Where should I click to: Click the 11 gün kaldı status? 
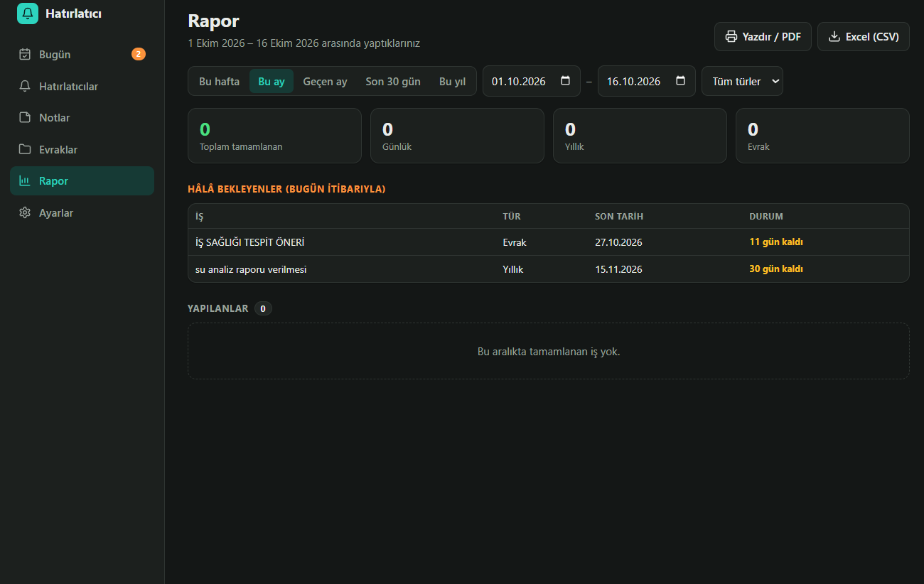[776, 242]
